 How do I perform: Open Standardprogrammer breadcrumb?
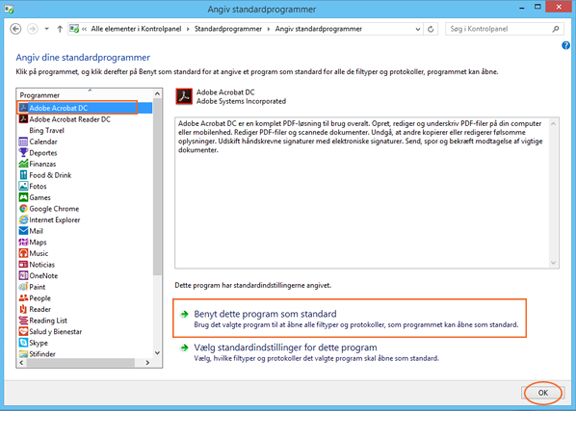click(228, 29)
